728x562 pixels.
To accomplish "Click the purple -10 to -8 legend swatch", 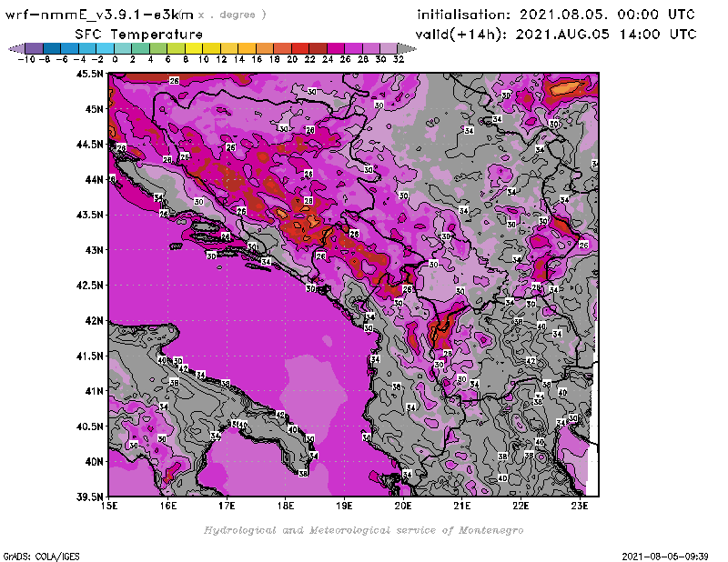I will click(35, 49).
